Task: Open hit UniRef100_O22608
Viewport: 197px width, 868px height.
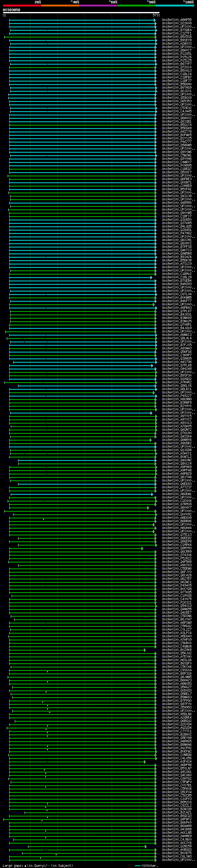Action: [x=177, y=23]
